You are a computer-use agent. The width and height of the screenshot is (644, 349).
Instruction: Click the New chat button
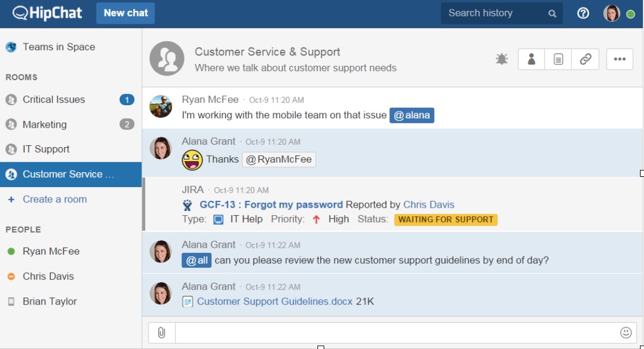[x=125, y=13]
